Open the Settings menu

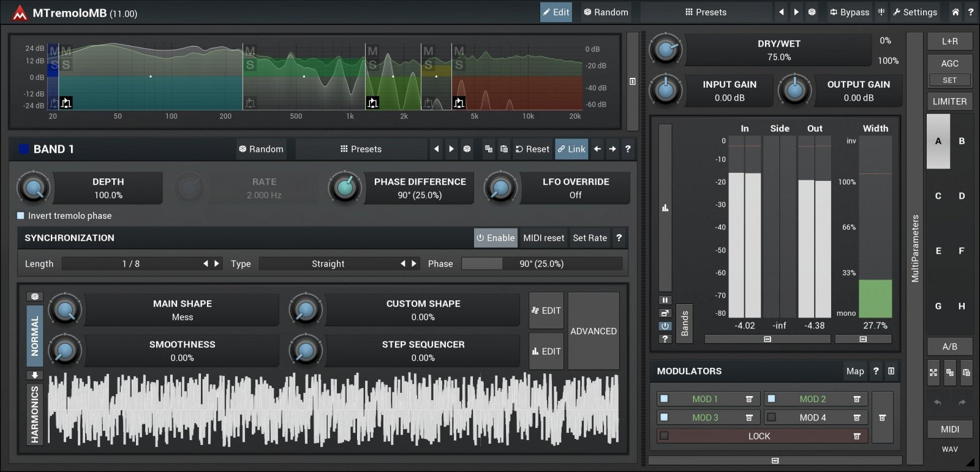point(914,12)
